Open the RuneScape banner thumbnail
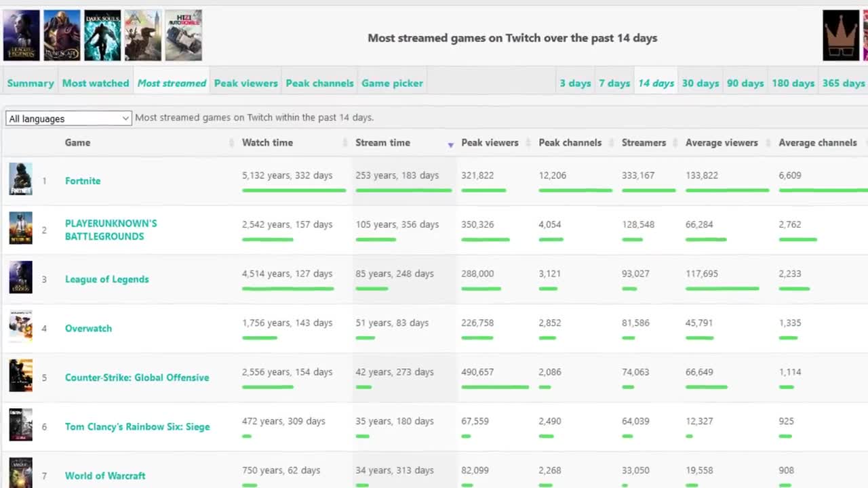The height and width of the screenshot is (488, 868). pos(62,35)
